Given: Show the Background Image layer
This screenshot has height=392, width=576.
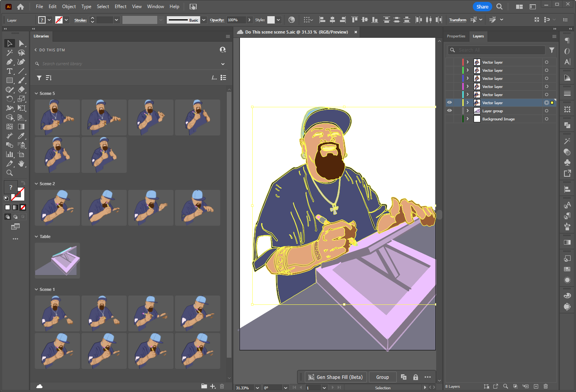Looking at the screenshot, I should pos(449,119).
